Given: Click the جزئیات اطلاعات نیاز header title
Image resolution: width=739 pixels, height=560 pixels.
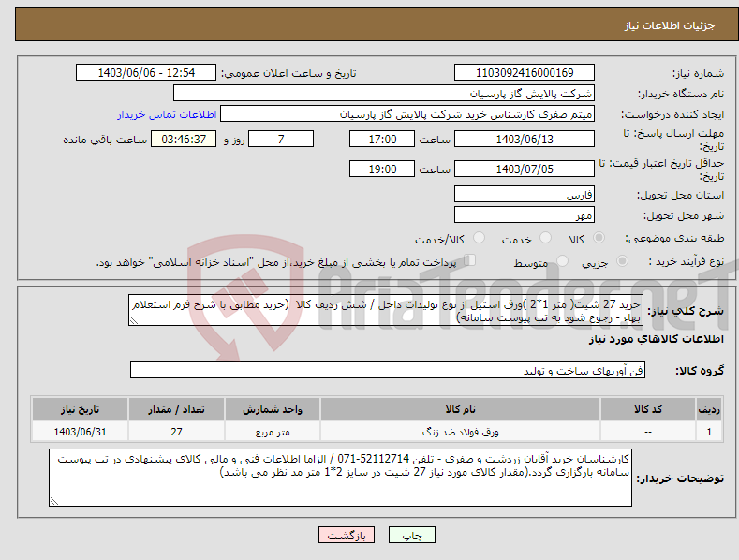Looking at the screenshot, I should coord(670,25).
